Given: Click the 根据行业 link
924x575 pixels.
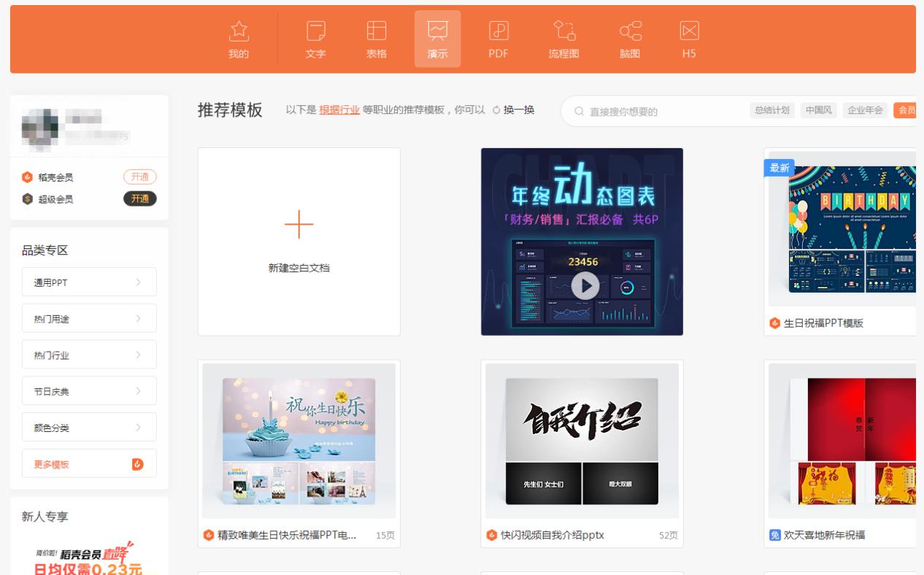Looking at the screenshot, I should pos(339,110).
